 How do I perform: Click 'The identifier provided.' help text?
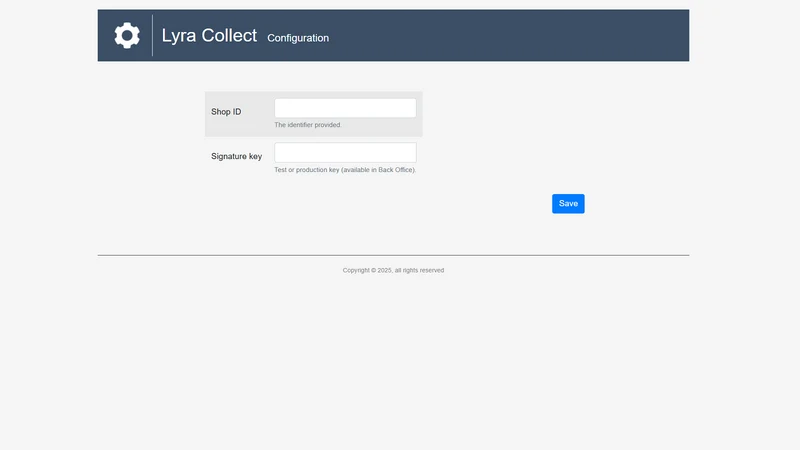pyautogui.click(x=308, y=125)
